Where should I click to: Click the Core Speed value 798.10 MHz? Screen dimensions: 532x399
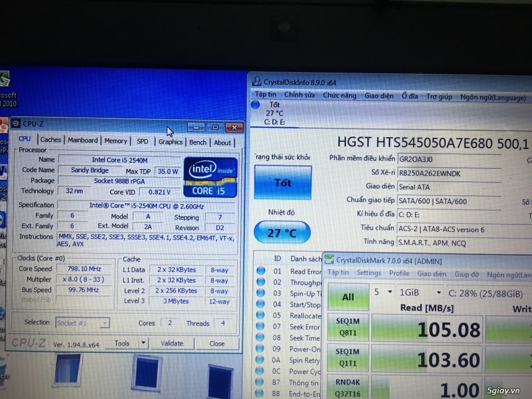point(84,269)
